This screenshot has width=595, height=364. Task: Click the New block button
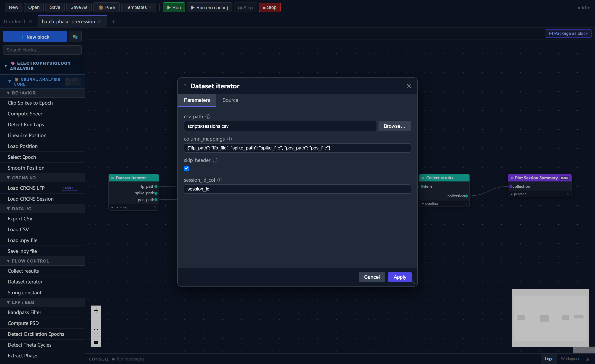(x=35, y=37)
